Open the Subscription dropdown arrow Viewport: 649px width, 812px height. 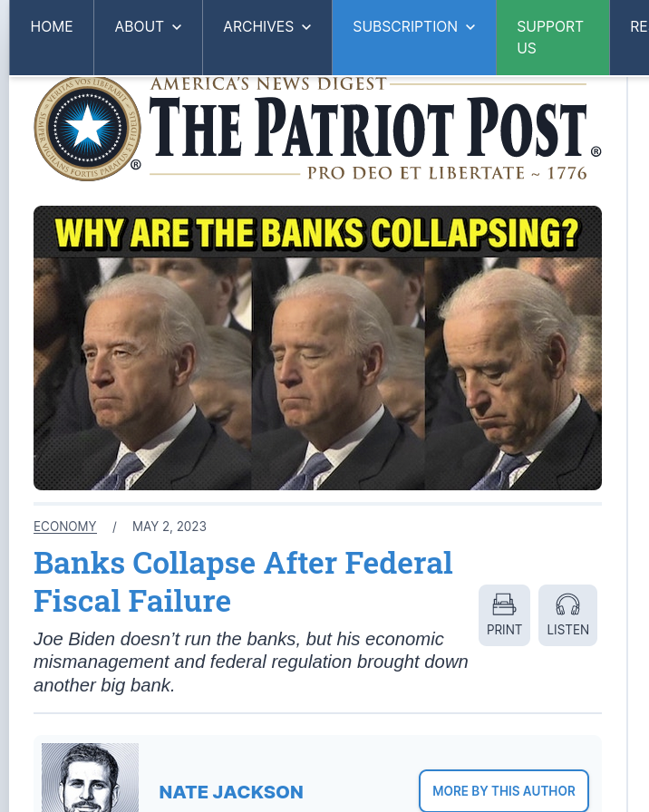(470, 27)
